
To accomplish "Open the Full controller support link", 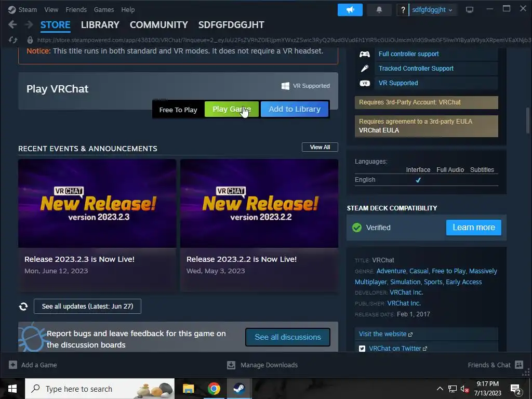I will click(408, 54).
